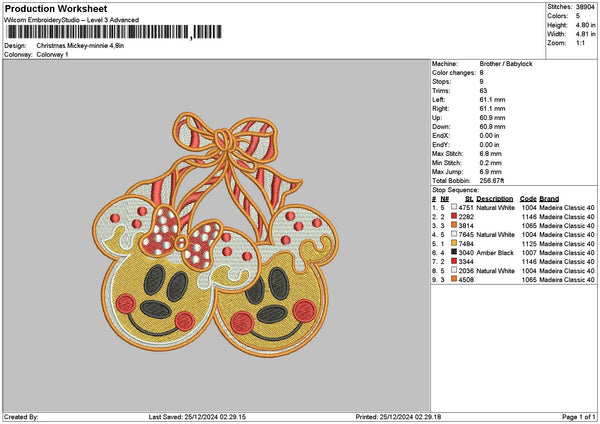Image resolution: width=600 pixels, height=424 pixels.
Task: Click the 'Page 1 of 1' footer text
Action: [579, 417]
